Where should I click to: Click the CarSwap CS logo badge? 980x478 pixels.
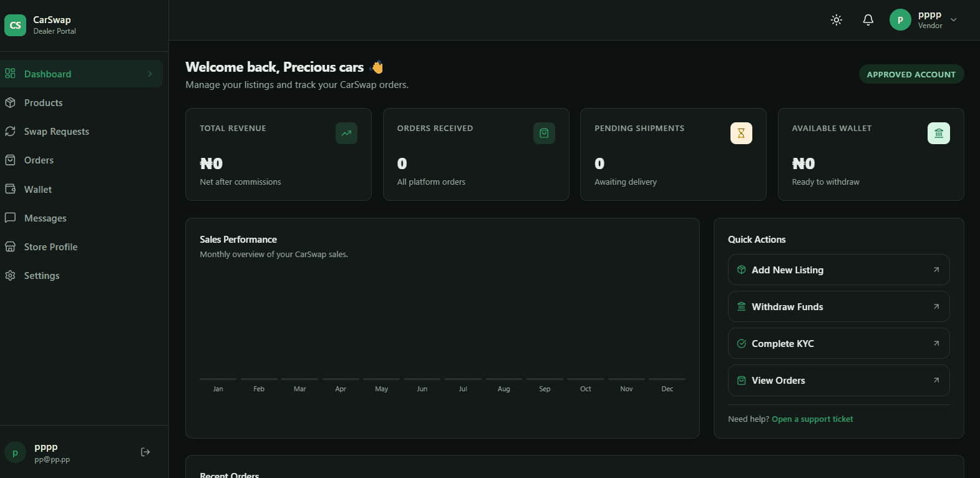[x=15, y=25]
